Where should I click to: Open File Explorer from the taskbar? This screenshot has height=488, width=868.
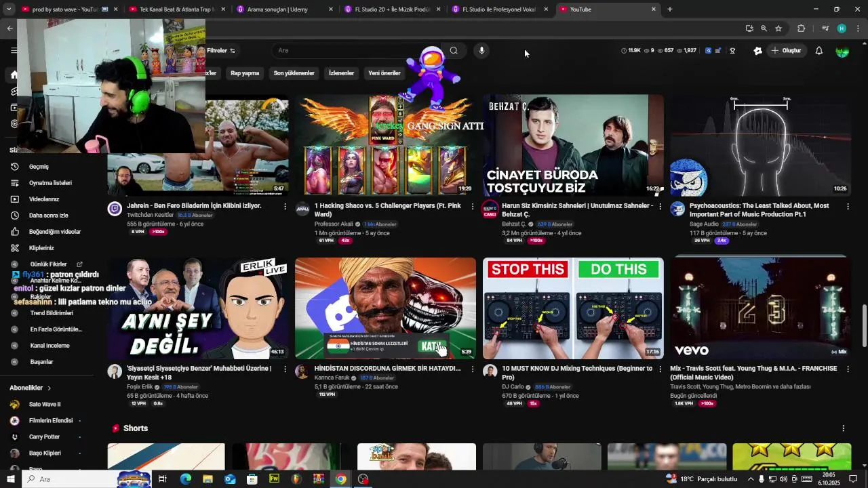[x=208, y=479]
